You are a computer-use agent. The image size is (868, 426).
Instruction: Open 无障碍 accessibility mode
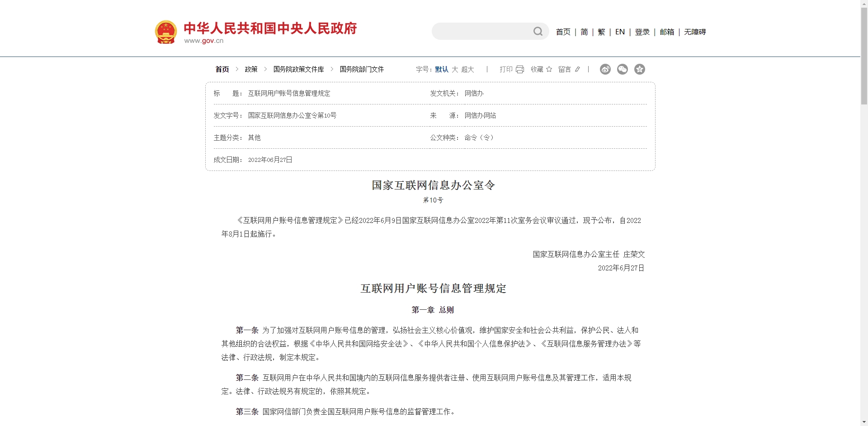click(x=695, y=32)
